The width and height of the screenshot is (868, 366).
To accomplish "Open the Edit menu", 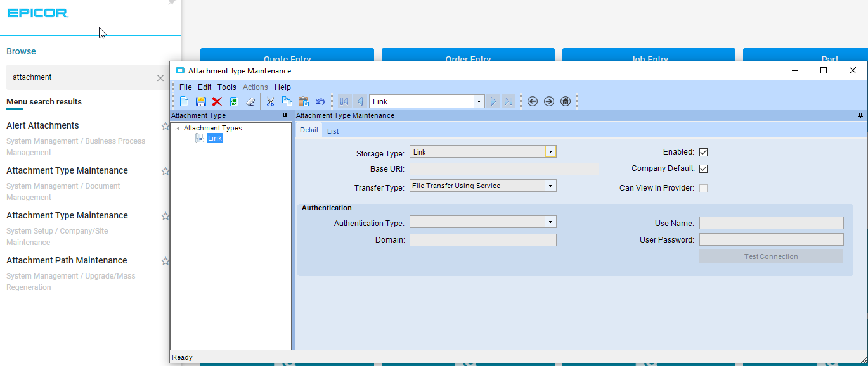I will tap(204, 87).
